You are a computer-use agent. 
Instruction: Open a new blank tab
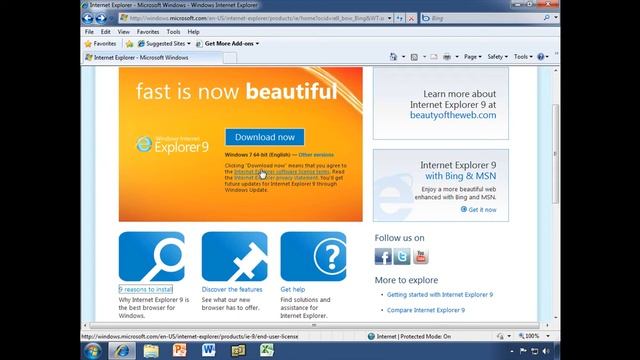pos(230,58)
